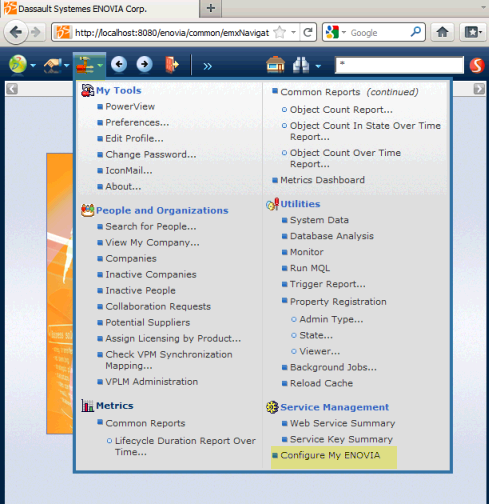
Task: Open tab list dropdown arrow
Action: coord(484,7)
